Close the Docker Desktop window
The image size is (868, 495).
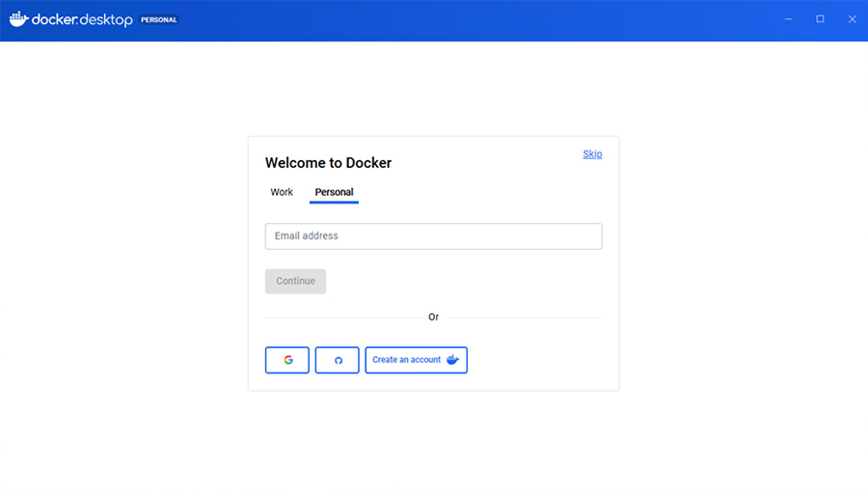[x=852, y=19]
